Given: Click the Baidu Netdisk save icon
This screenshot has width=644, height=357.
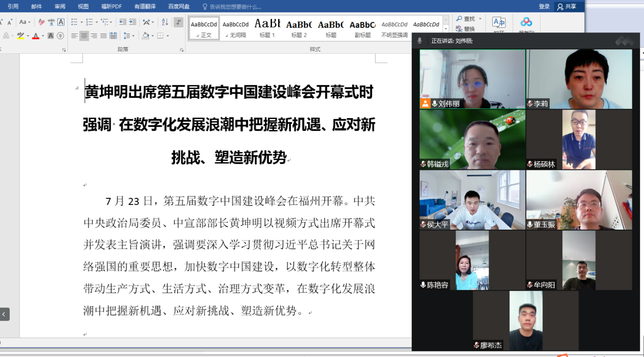Looking at the screenshot, I should [526, 22].
